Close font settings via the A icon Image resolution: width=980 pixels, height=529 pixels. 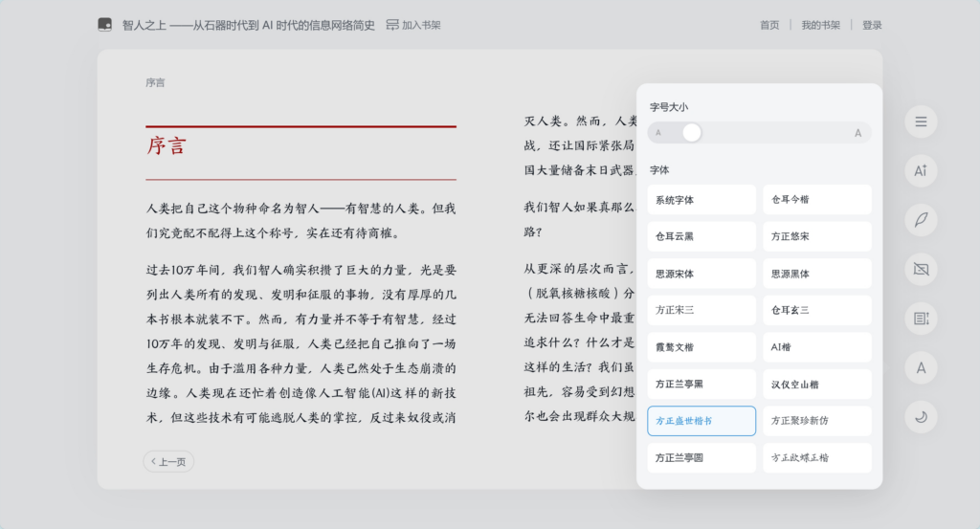921,367
